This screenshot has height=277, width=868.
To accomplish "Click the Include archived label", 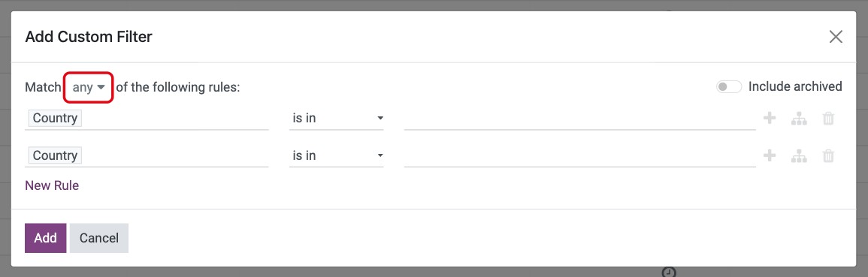I will point(795,87).
